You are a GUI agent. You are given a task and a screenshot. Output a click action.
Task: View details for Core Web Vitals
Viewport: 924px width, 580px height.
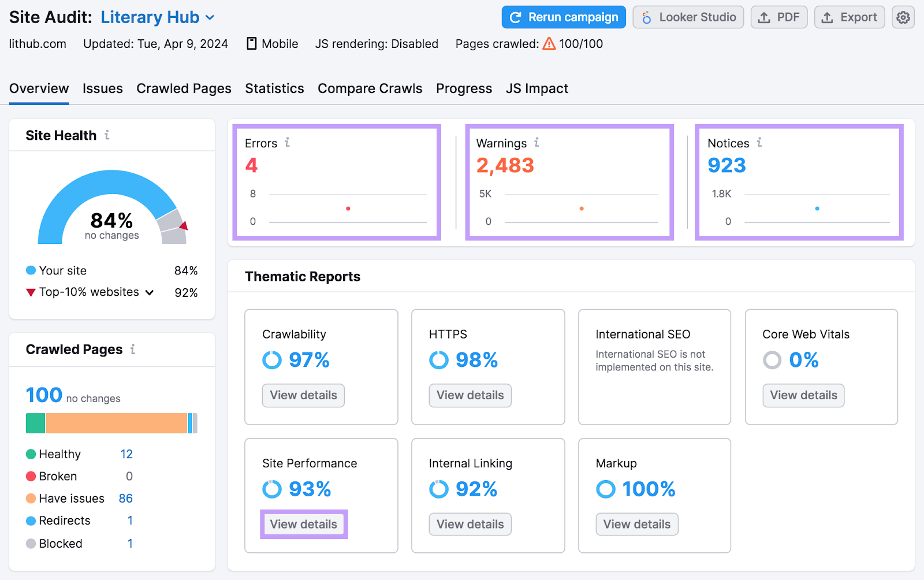[x=803, y=395]
